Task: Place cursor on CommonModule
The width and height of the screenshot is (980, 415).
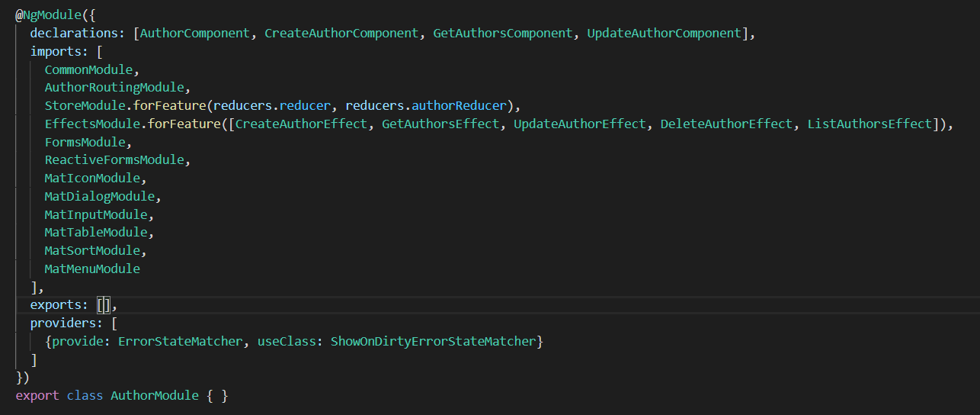Action: pyautogui.click(x=88, y=69)
